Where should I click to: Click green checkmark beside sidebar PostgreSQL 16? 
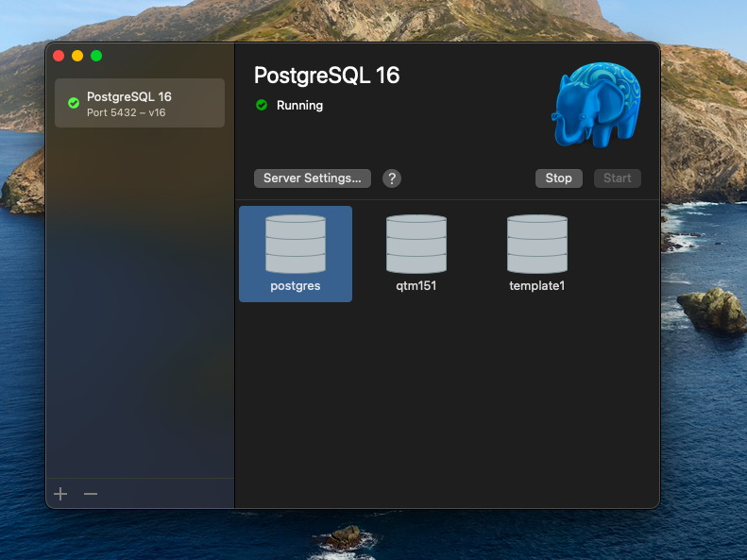coord(74,103)
